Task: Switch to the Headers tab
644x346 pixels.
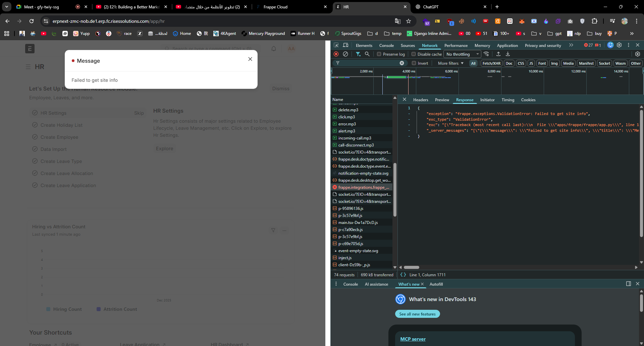Action: (421, 100)
